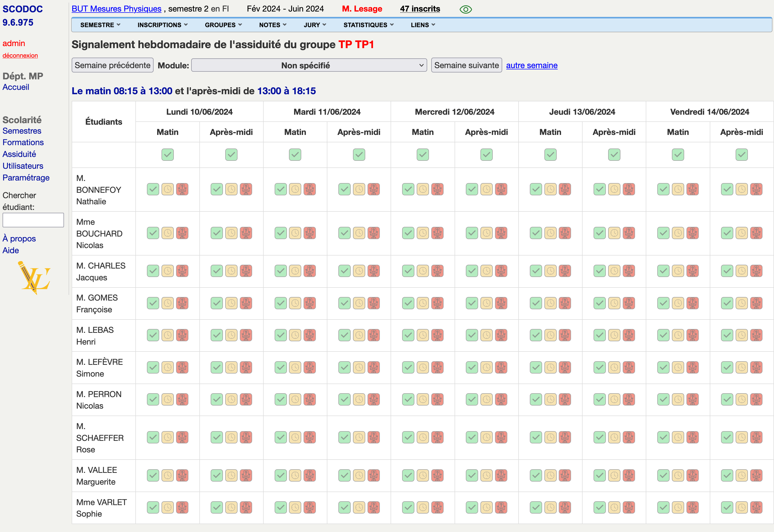Go to Semaine précédente
This screenshot has height=532, width=774.
click(x=112, y=65)
